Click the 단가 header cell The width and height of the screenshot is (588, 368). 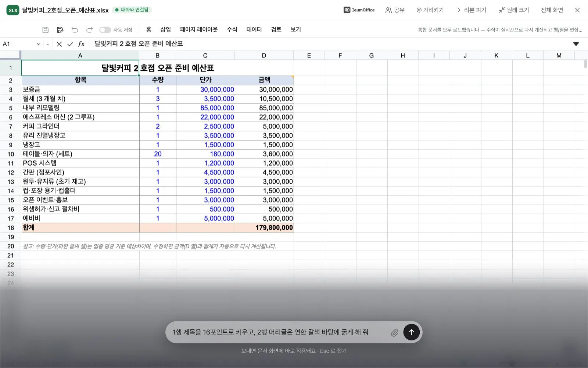[x=205, y=80]
